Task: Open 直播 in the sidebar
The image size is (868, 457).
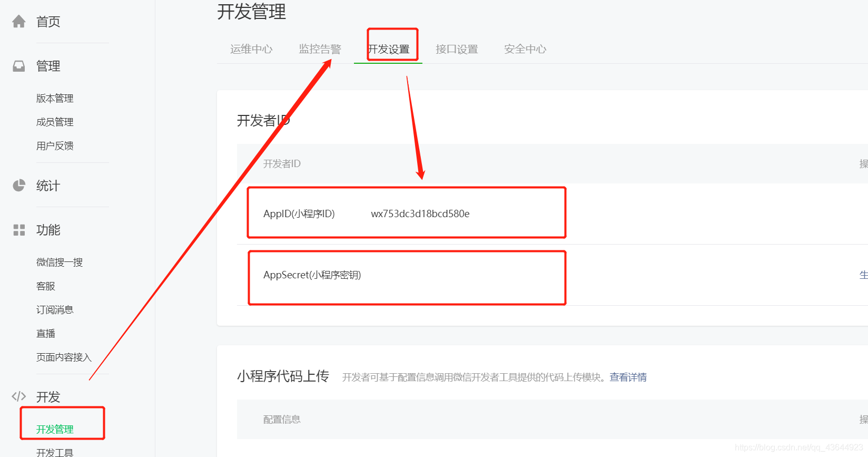Action: [46, 333]
